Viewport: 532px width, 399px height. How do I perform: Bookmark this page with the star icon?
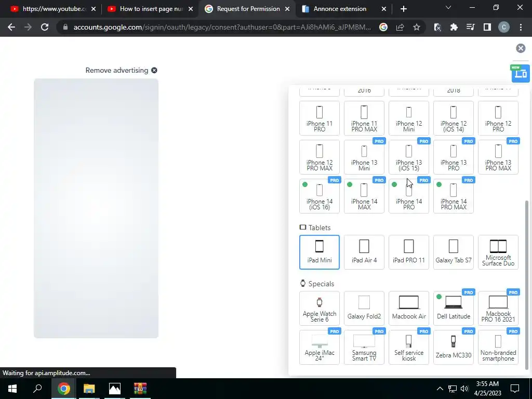417,27
